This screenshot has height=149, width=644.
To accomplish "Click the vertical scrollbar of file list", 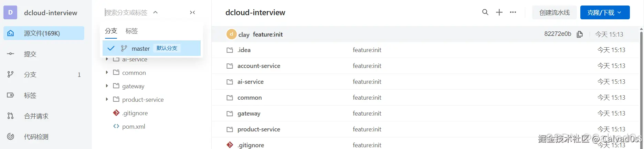I will tap(641, 86).
